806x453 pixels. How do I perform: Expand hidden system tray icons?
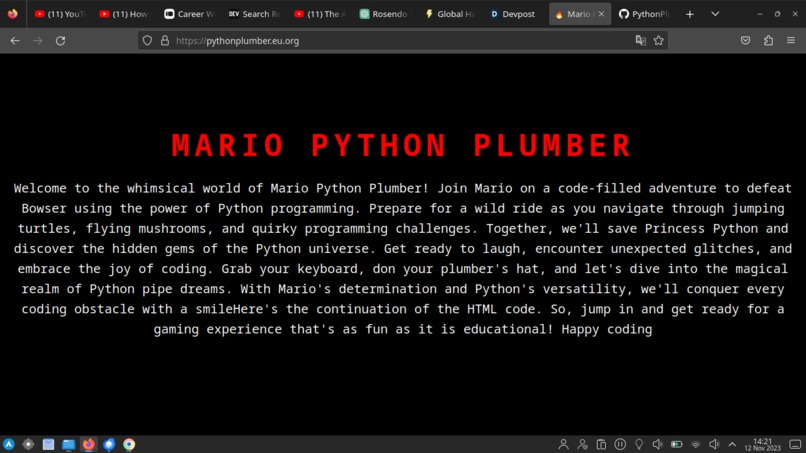[x=732, y=444]
